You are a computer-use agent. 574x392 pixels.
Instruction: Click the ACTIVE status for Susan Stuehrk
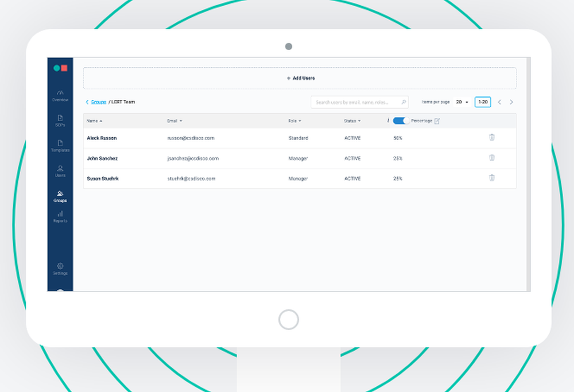[352, 178]
